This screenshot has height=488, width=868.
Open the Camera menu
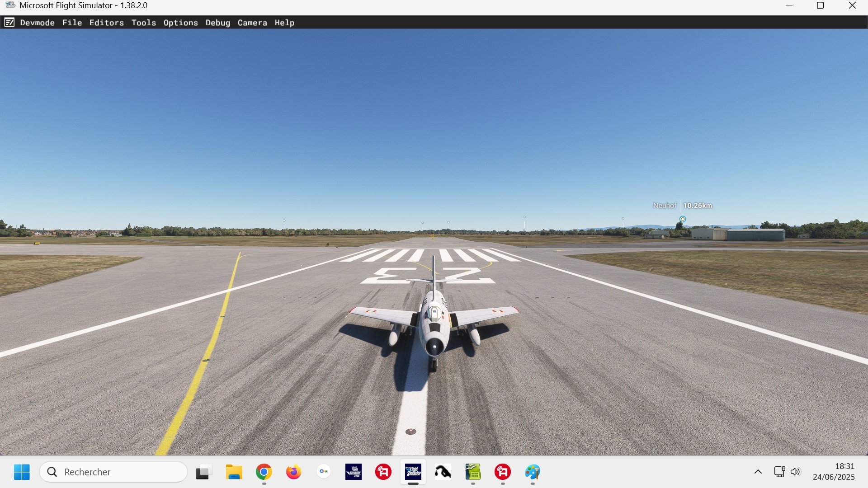click(252, 23)
